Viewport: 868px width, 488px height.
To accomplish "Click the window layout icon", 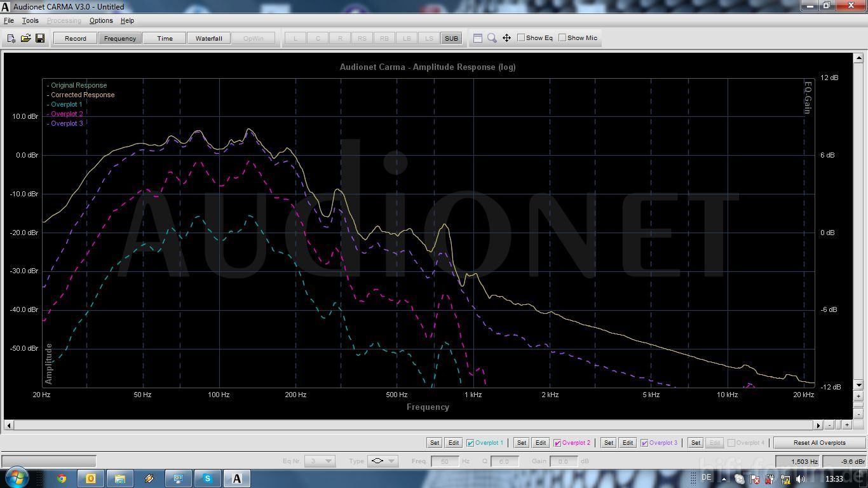I will point(478,38).
